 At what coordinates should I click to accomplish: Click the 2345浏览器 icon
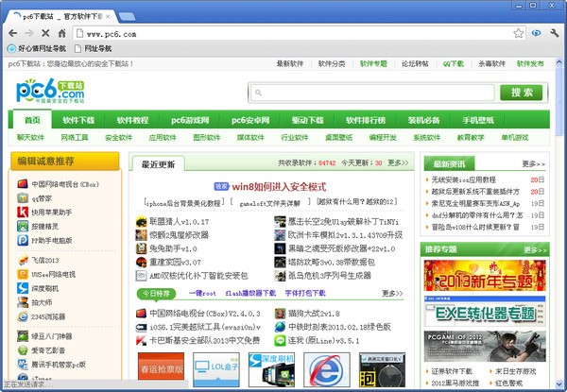[23, 316]
